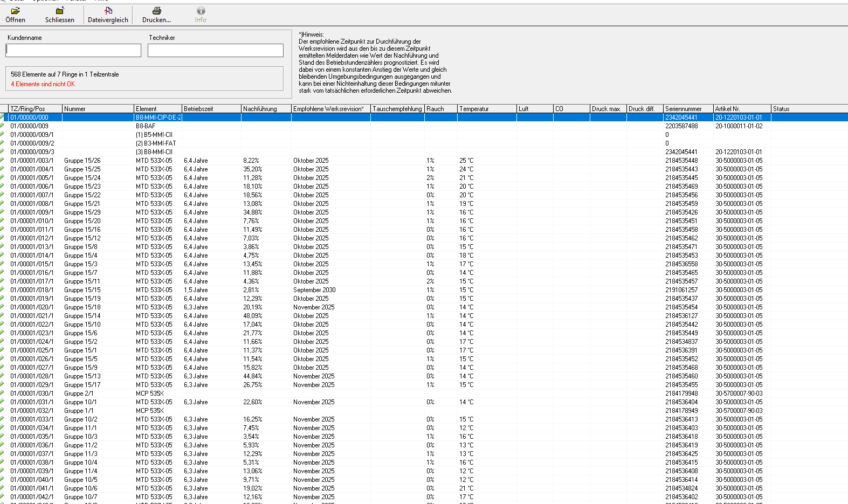Select row Gruppe 2/1 with MCP 535X
This screenshot has height=504, width=848.
pos(424,393)
